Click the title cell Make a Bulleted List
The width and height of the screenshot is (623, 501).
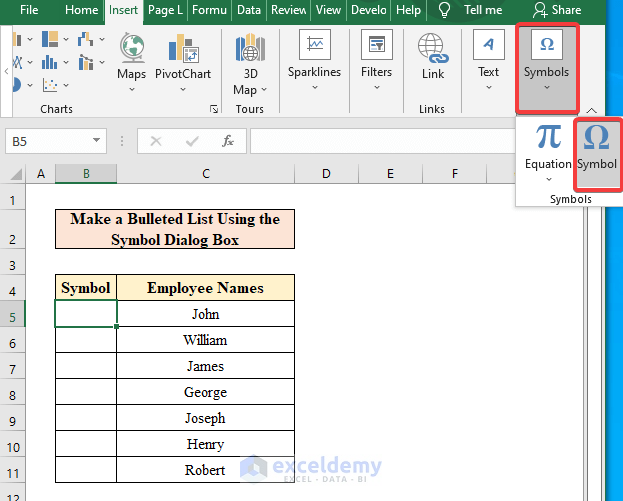point(175,229)
